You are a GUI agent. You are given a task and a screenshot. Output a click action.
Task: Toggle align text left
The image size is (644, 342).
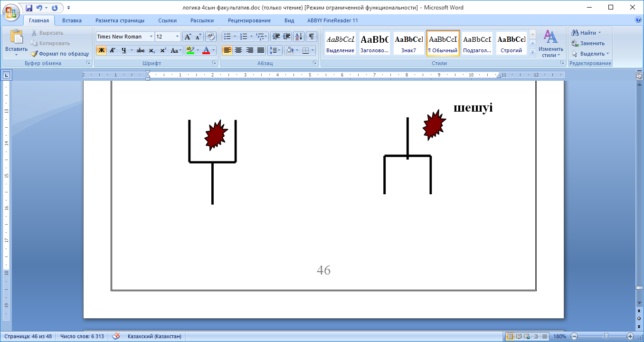[x=227, y=50]
